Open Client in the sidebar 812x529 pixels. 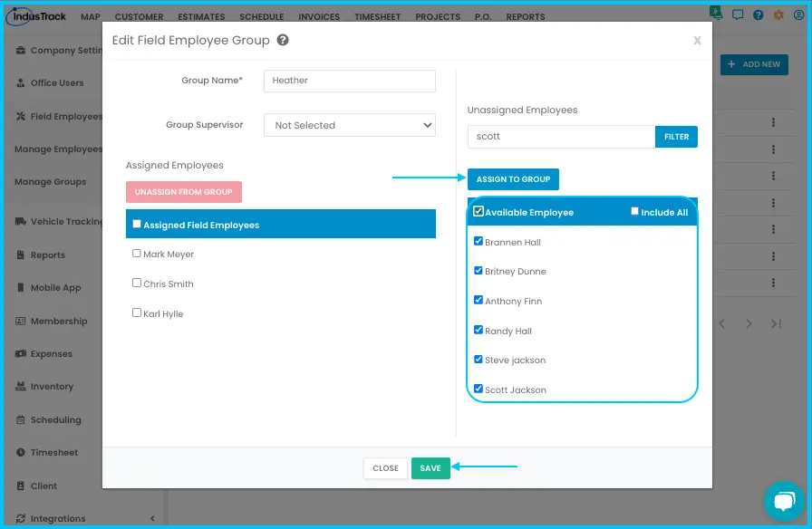click(37, 486)
